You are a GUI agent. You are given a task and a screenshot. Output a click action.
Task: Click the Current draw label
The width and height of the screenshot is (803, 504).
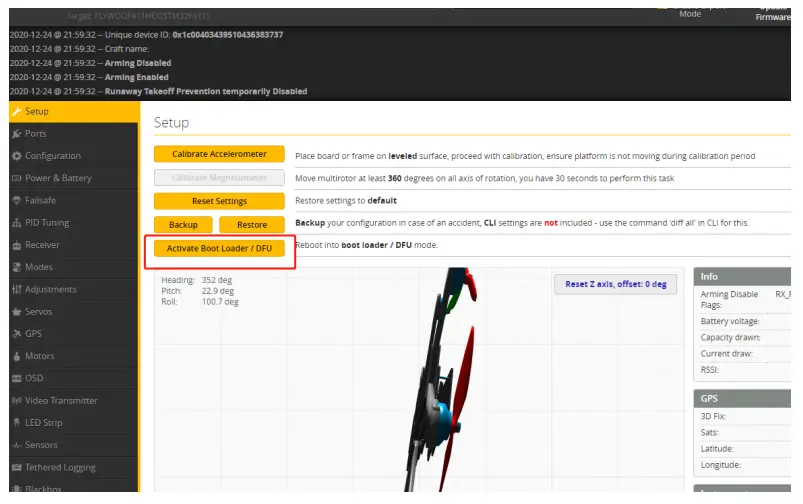click(727, 354)
